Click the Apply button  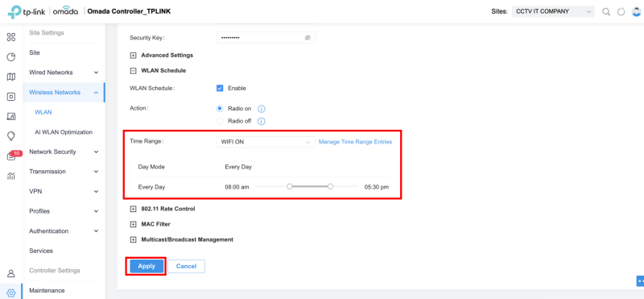pyautogui.click(x=147, y=266)
